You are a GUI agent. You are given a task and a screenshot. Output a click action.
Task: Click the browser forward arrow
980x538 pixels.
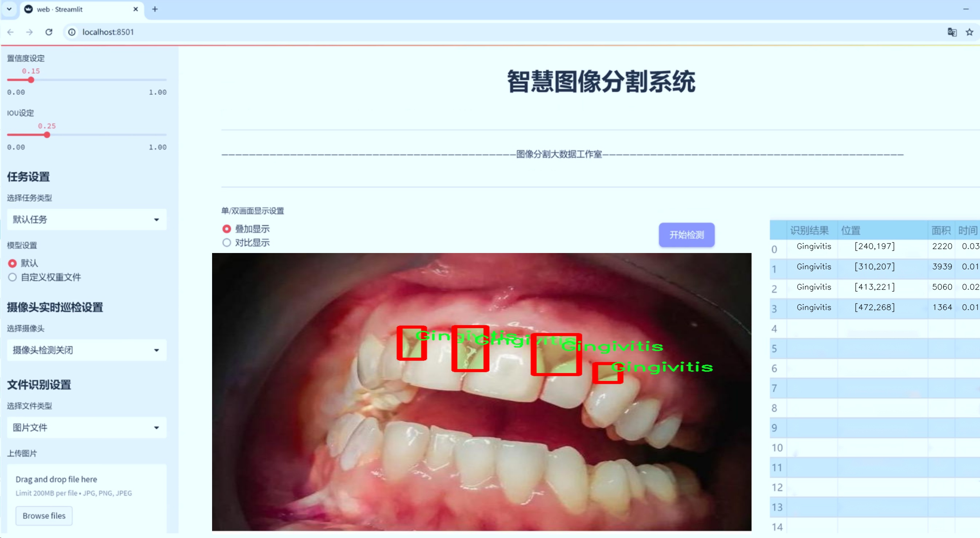coord(29,32)
